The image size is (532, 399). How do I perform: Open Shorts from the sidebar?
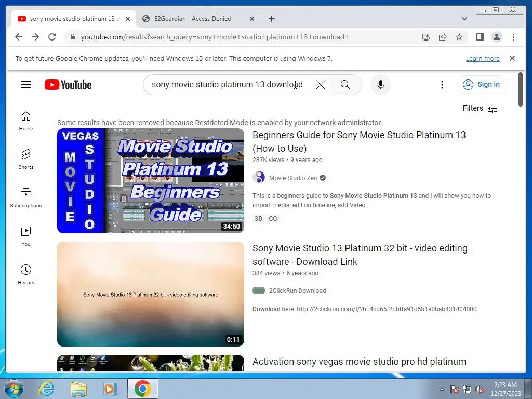26,159
